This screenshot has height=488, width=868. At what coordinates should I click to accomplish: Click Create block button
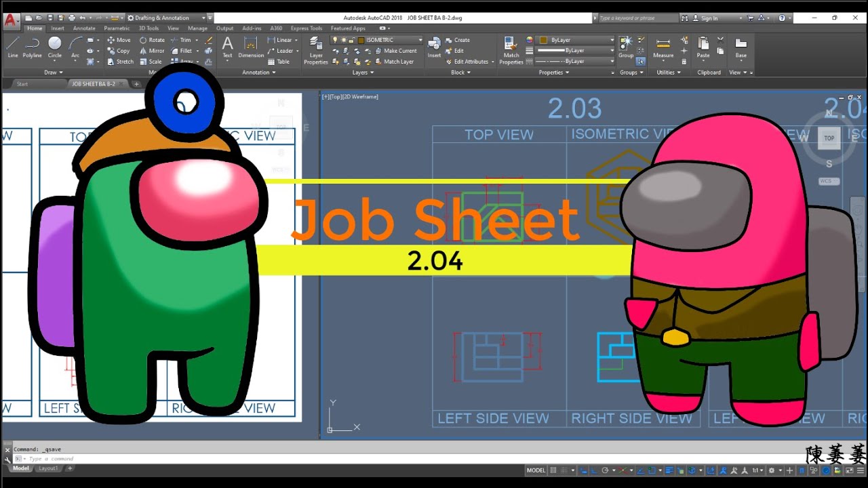[x=458, y=40]
